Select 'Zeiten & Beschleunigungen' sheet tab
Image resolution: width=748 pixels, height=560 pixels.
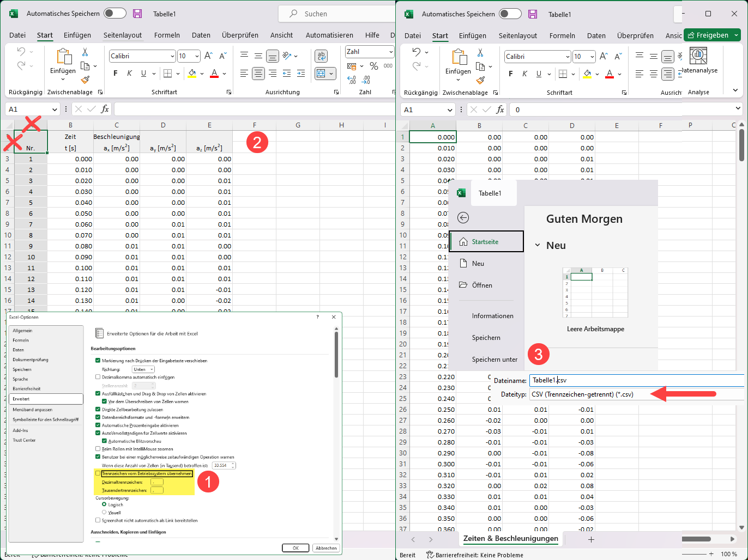[x=511, y=538]
